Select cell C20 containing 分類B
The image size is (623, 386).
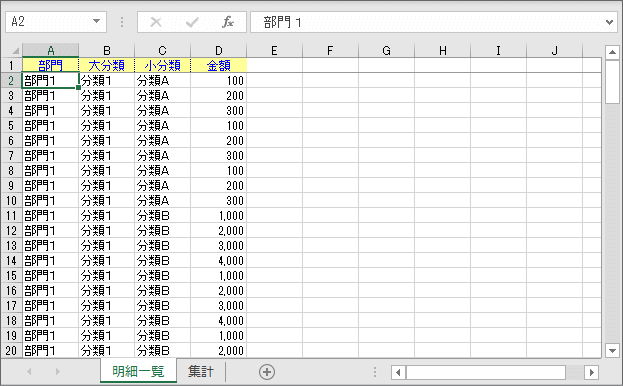[x=163, y=351]
